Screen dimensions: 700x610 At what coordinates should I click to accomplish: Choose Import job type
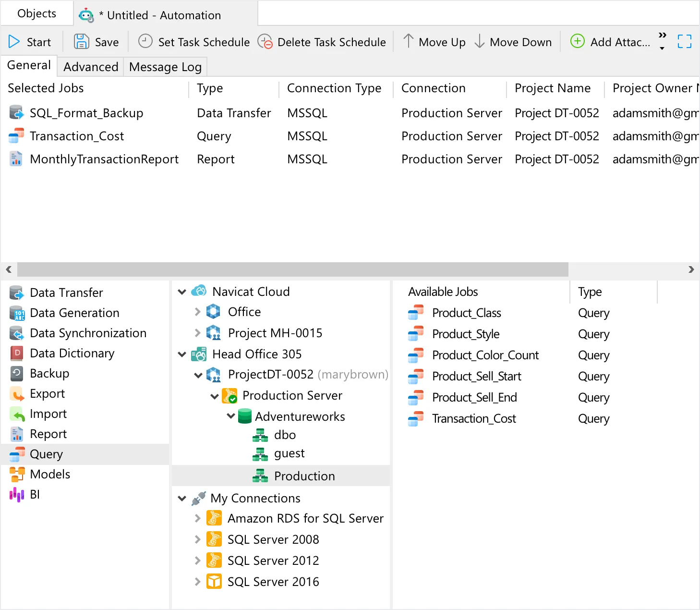click(x=85, y=414)
